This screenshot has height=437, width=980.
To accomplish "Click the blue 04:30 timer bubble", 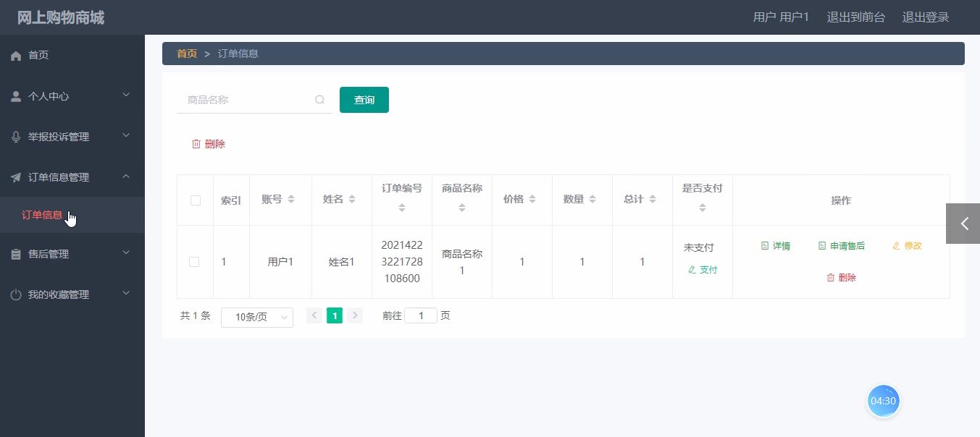I will point(883,401).
